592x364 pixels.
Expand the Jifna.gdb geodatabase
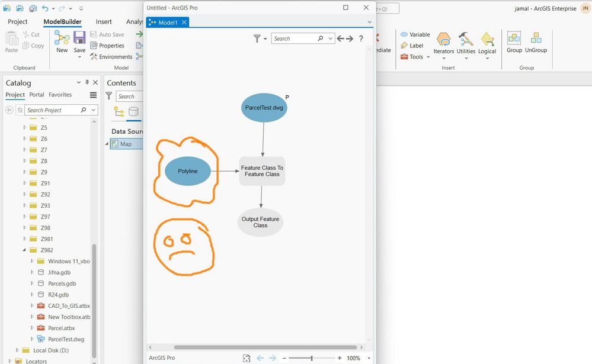click(x=32, y=272)
